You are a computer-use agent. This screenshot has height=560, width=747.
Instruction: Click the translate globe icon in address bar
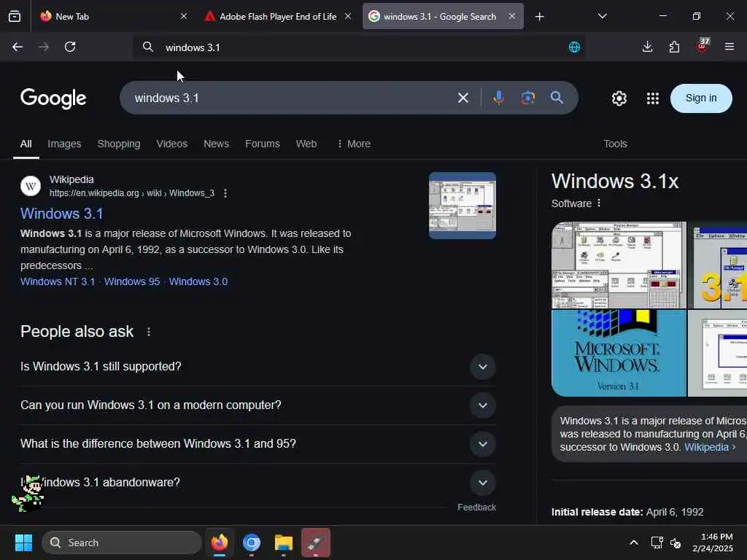(574, 47)
